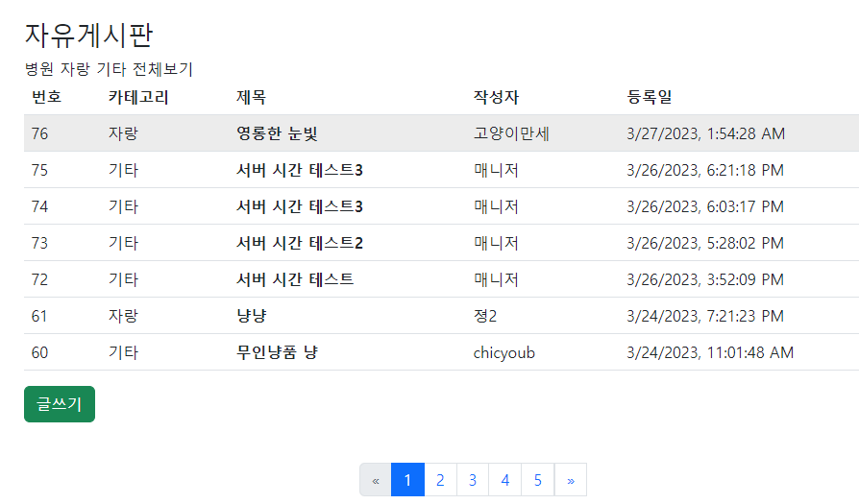Go to pagination page 4

tap(505, 480)
